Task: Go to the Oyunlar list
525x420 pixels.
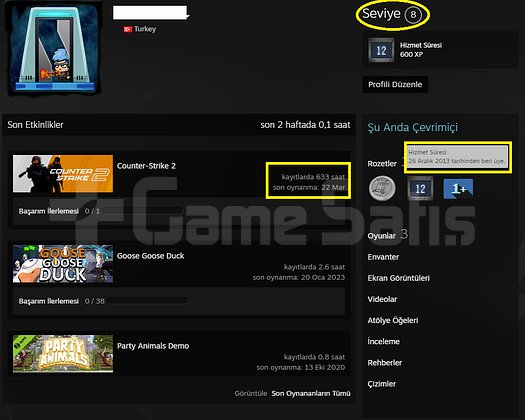Action: coord(381,236)
